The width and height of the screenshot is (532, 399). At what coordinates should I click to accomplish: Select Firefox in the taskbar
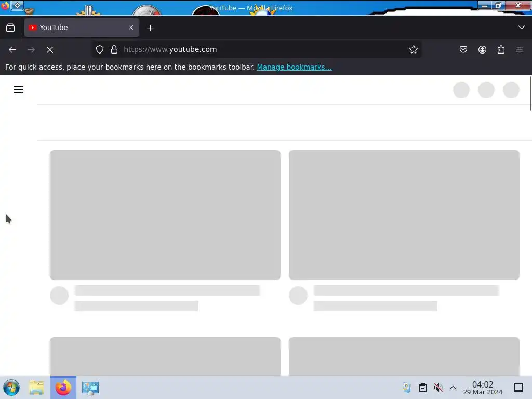click(63, 388)
